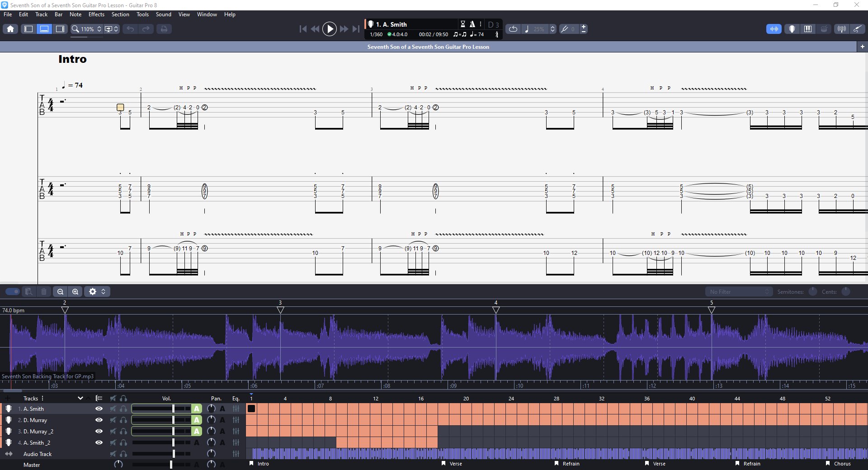868x470 pixels.
Task: Show the piano keyboard view
Action: coord(808,29)
